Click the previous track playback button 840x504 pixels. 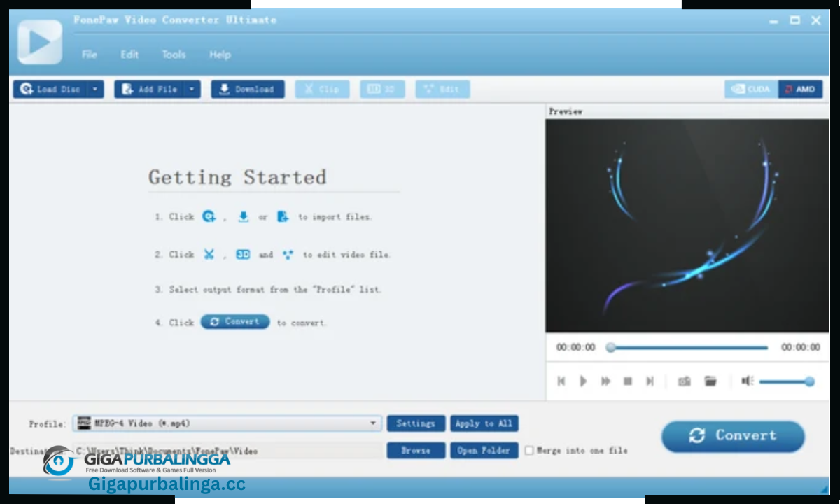(x=561, y=381)
